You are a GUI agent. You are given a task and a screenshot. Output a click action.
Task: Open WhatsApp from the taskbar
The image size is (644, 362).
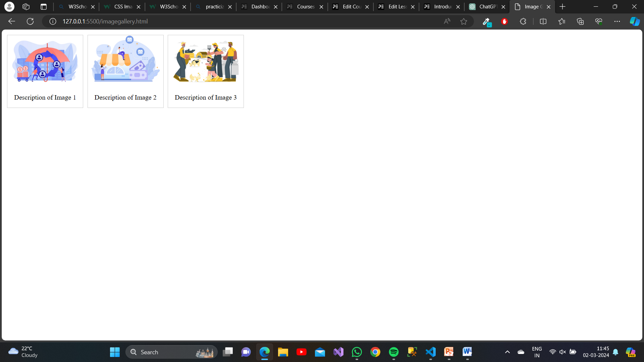[357, 352]
